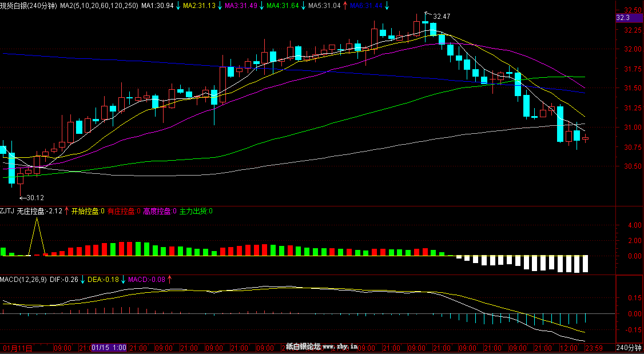Open the 240分钟 period selector at bottom right
Image resolution: width=644 pixels, height=354 pixels.
[629, 348]
